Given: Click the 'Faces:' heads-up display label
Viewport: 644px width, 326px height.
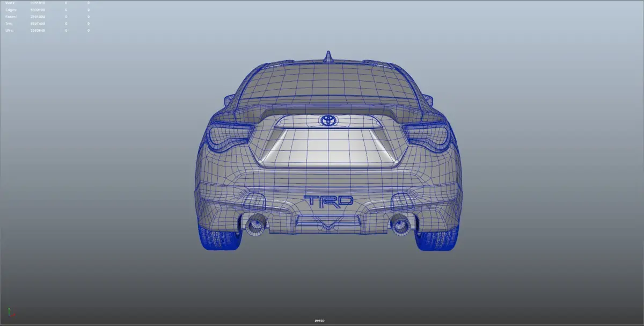Looking at the screenshot, I should click(12, 17).
